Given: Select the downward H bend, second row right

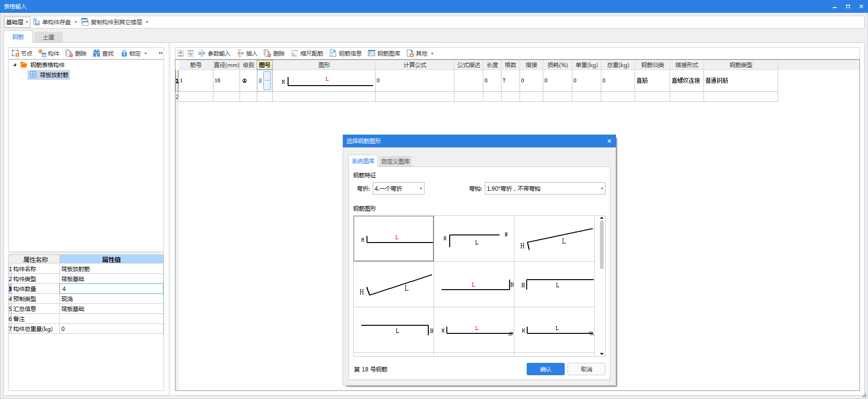Looking at the screenshot, I should 554,284.
